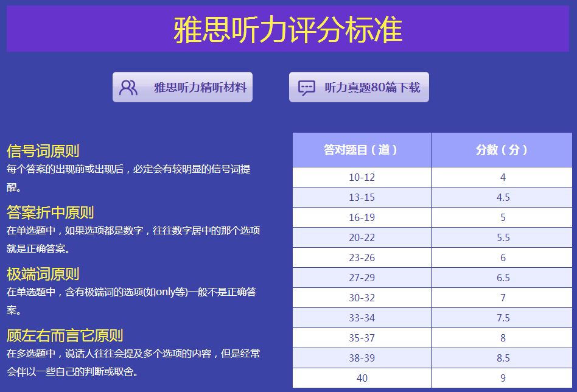Image resolution: width=577 pixels, height=392 pixels.
Task: Open the 雅思听力精听材料 button
Action: click(183, 87)
